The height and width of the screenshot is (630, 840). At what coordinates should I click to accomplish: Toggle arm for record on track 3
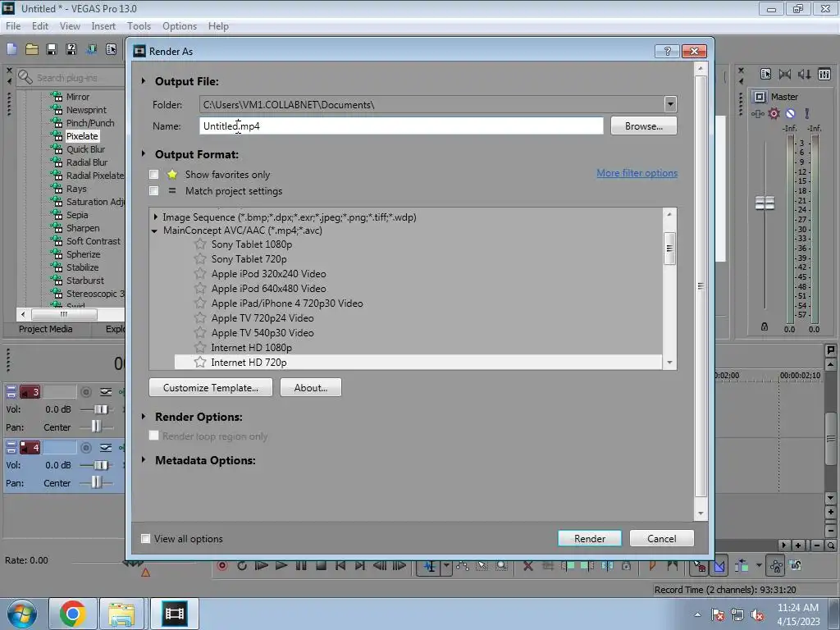point(85,392)
